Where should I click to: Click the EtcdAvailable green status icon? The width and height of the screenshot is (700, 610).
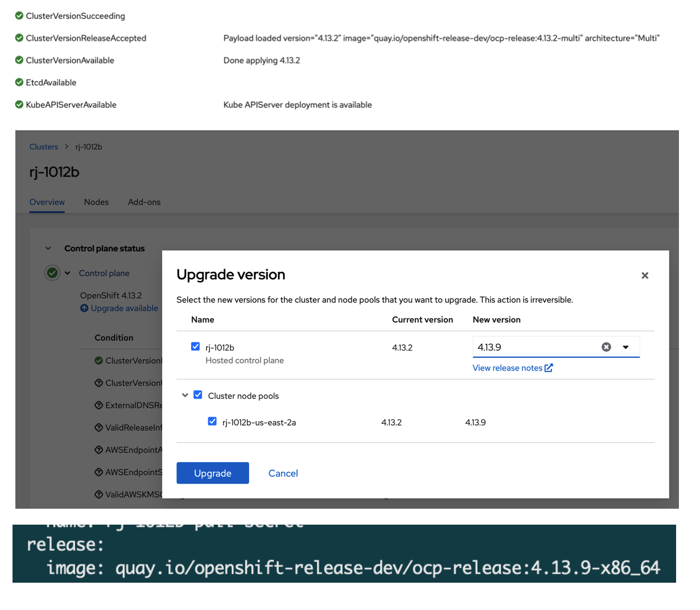coord(19,83)
